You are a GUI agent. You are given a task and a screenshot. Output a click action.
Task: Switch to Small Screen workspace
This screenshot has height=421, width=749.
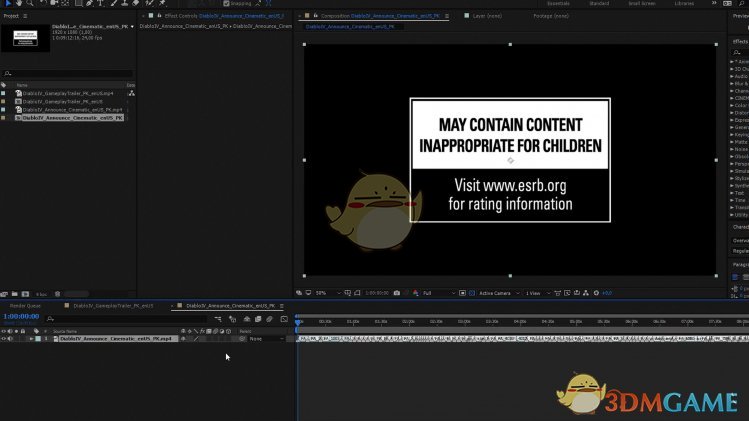(x=642, y=3)
